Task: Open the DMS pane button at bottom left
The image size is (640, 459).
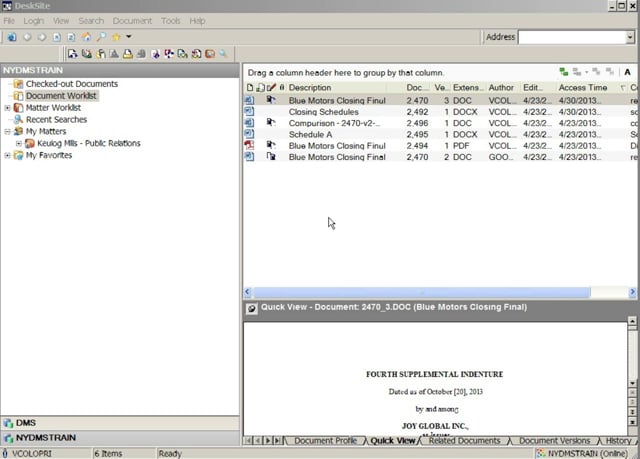Action: click(120, 423)
